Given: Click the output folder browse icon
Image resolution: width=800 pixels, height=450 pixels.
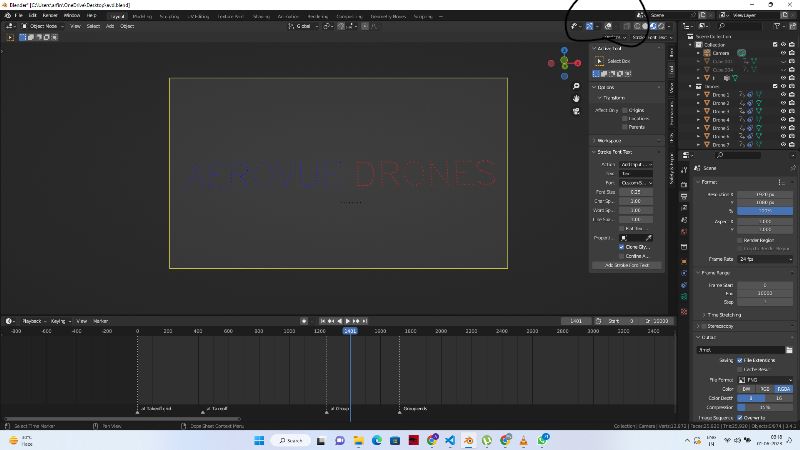Looking at the screenshot, I should (x=789, y=350).
